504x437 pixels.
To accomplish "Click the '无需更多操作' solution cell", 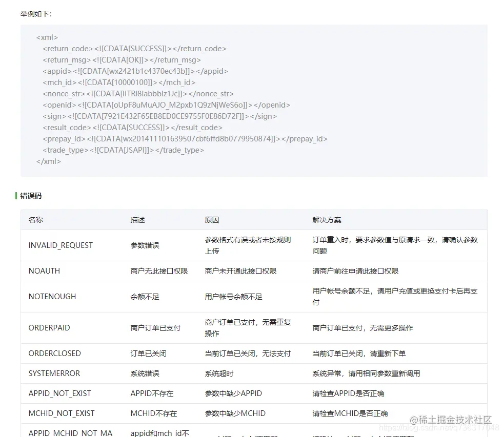I will coord(362,328).
